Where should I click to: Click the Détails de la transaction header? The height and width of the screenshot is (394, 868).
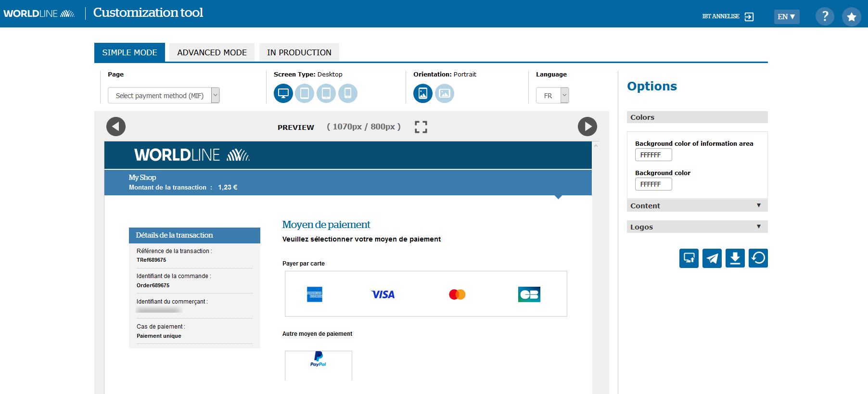[194, 235]
